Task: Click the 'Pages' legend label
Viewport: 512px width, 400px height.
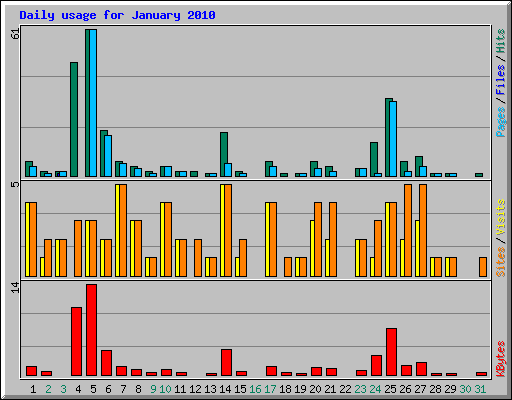Action: click(500, 122)
